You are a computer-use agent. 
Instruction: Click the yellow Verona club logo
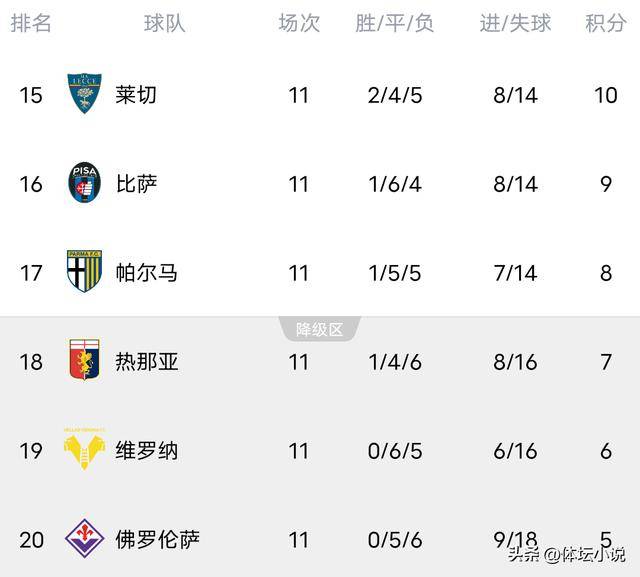click(x=84, y=449)
